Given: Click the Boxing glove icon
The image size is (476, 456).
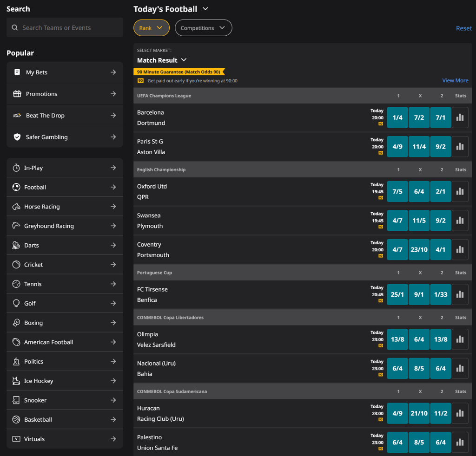Looking at the screenshot, I should tap(16, 323).
